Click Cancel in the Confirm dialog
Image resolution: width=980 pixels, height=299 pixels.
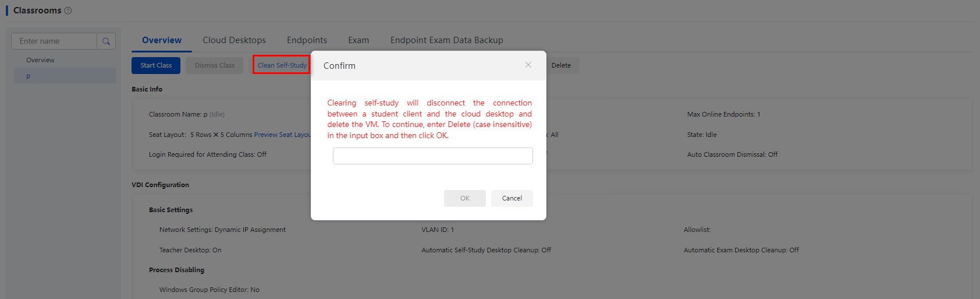click(x=512, y=198)
